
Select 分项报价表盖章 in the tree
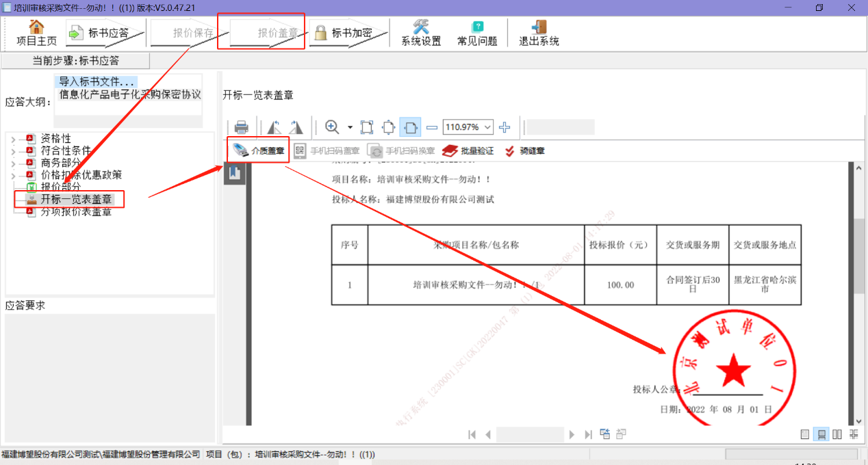point(75,212)
